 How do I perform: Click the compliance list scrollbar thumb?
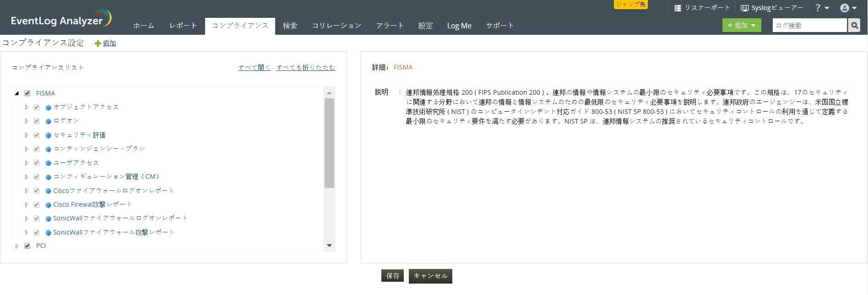[329, 143]
